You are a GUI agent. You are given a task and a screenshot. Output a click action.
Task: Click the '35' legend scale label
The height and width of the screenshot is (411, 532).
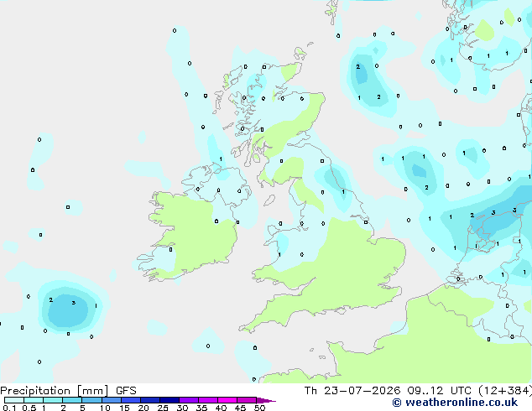tap(201, 408)
